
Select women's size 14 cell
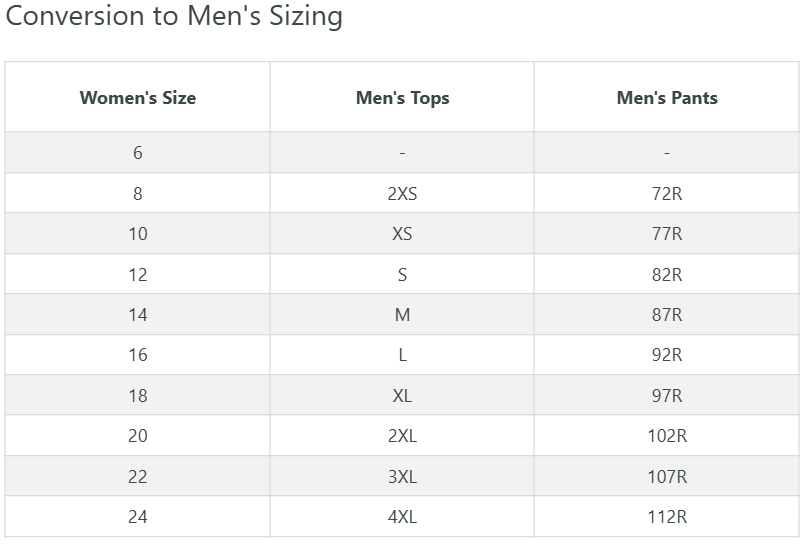coord(138,315)
